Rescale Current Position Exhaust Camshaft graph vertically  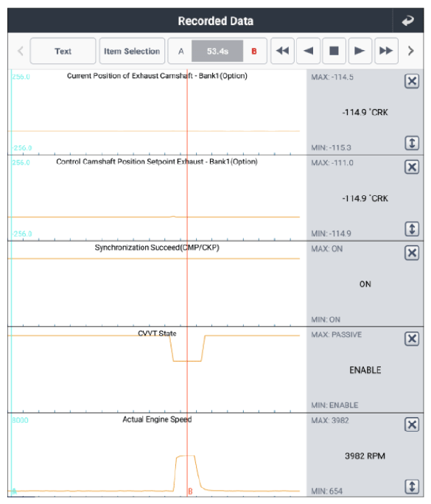[x=412, y=143]
